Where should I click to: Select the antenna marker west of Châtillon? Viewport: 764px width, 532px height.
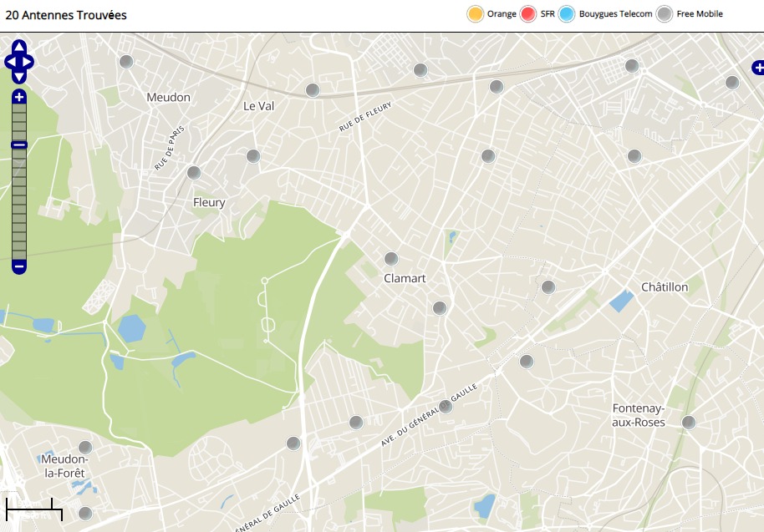pyautogui.click(x=548, y=287)
